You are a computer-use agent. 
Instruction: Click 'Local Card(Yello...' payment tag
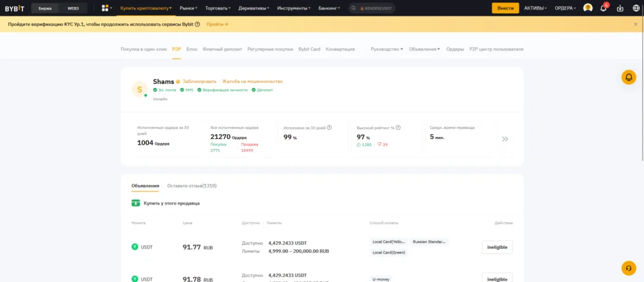pos(389,242)
